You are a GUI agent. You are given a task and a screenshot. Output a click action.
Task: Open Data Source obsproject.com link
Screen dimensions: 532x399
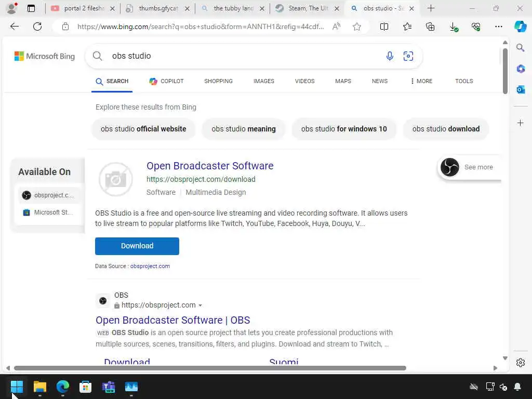tap(150, 266)
